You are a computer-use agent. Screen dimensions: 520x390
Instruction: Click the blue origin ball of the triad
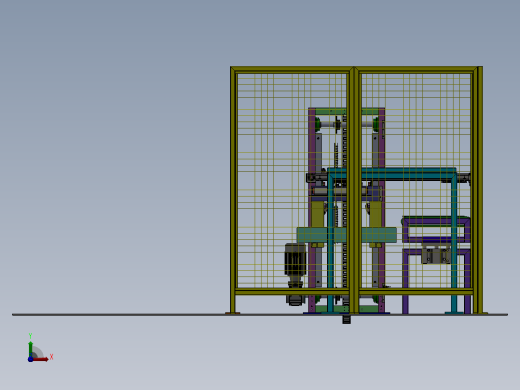coord(30,359)
